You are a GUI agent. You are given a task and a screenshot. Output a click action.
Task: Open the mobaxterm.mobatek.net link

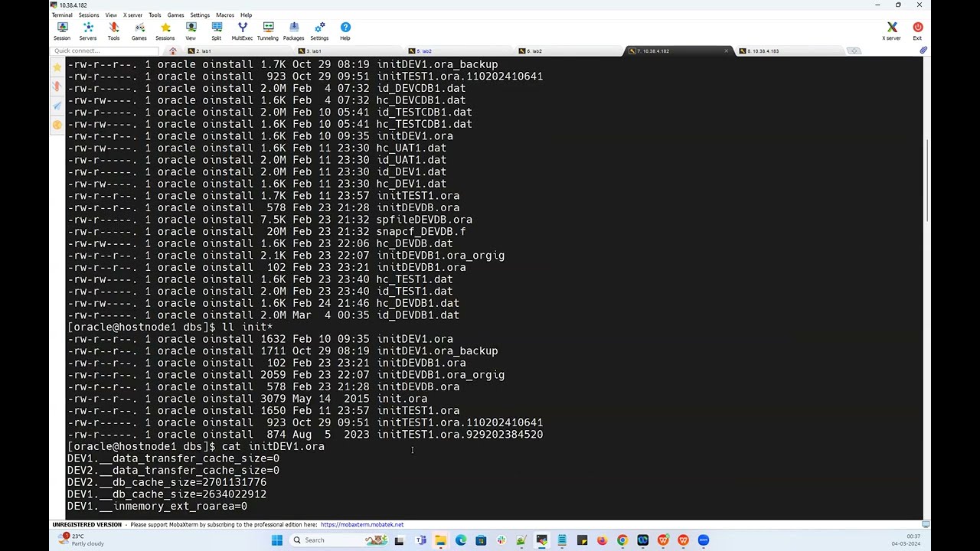(x=362, y=525)
